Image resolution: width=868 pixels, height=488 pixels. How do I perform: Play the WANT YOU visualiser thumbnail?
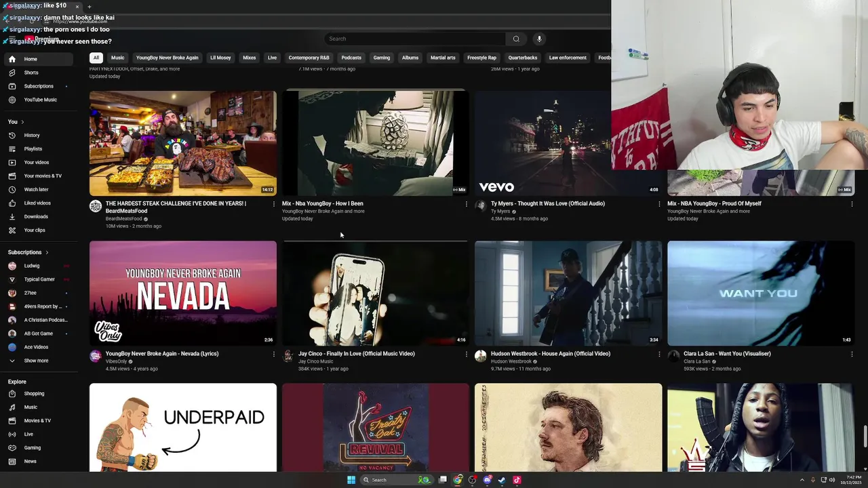pos(761,293)
